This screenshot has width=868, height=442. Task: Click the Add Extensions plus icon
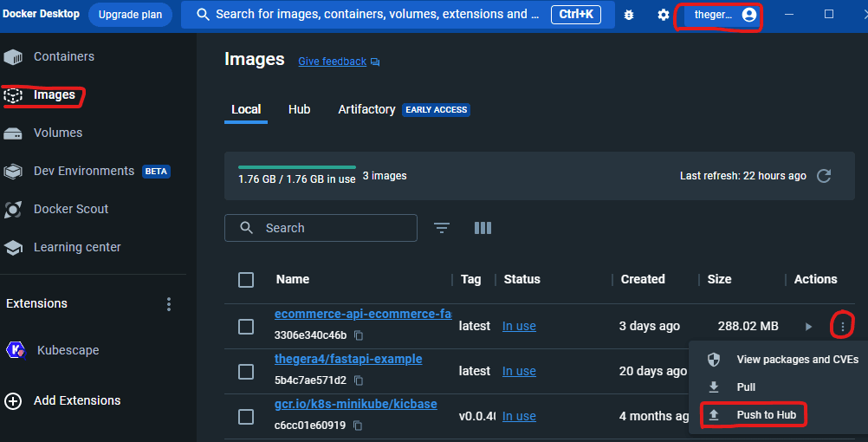(13, 401)
